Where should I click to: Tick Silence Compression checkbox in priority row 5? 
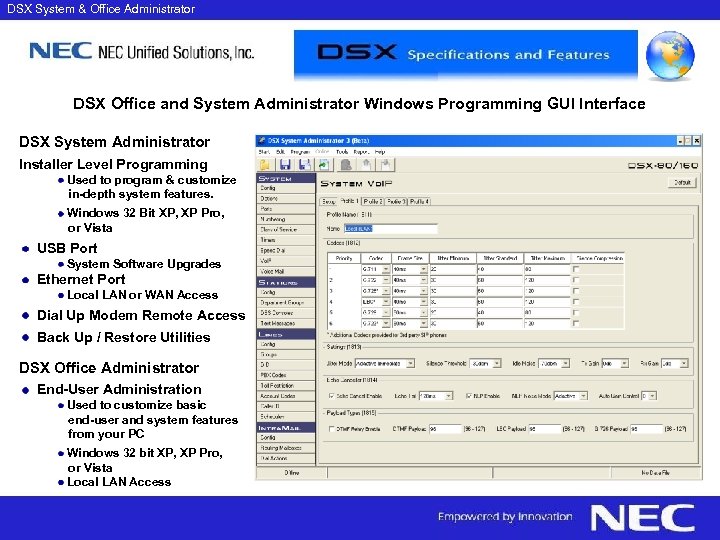click(576, 312)
